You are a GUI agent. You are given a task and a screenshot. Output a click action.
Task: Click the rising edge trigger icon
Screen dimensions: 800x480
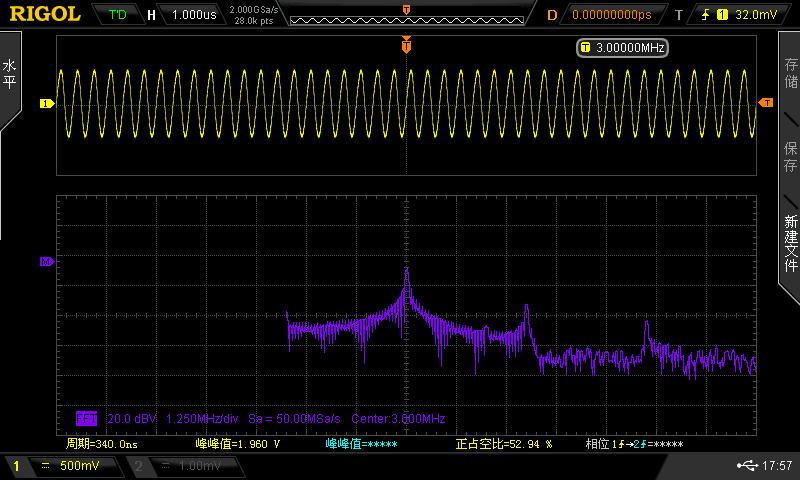tap(706, 15)
